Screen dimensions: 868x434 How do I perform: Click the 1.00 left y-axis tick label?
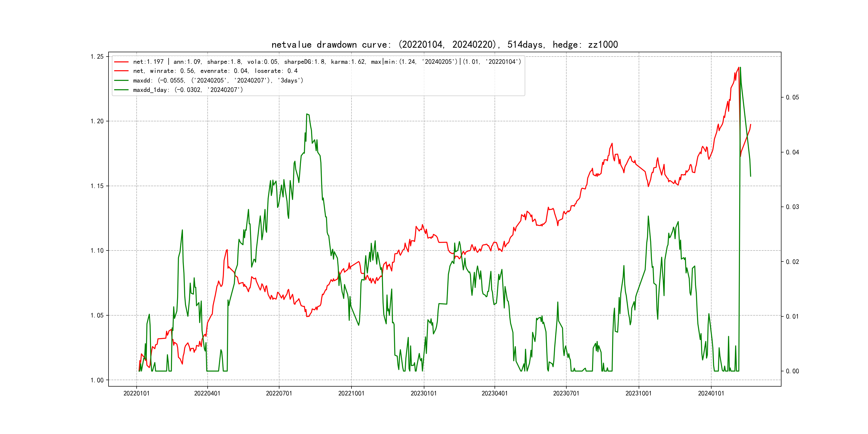click(97, 380)
